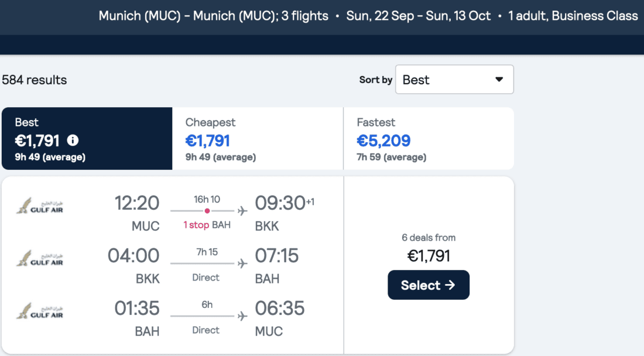Image resolution: width=644 pixels, height=356 pixels.
Task: Click the plane icon on the 16h 10 leg
Action: [242, 211]
